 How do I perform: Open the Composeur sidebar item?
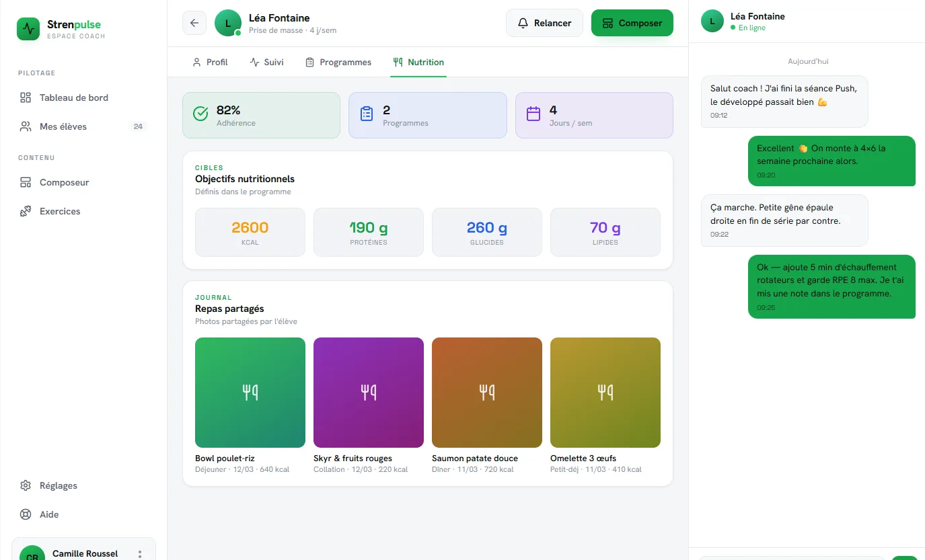(83, 182)
